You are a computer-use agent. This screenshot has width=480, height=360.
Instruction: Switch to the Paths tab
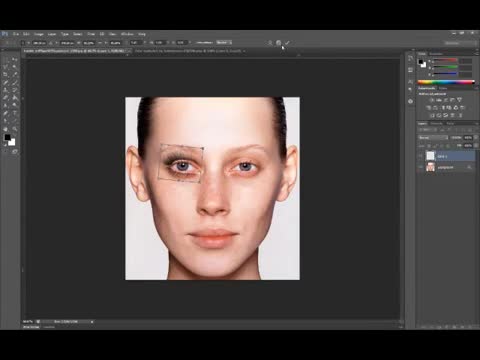(x=450, y=123)
